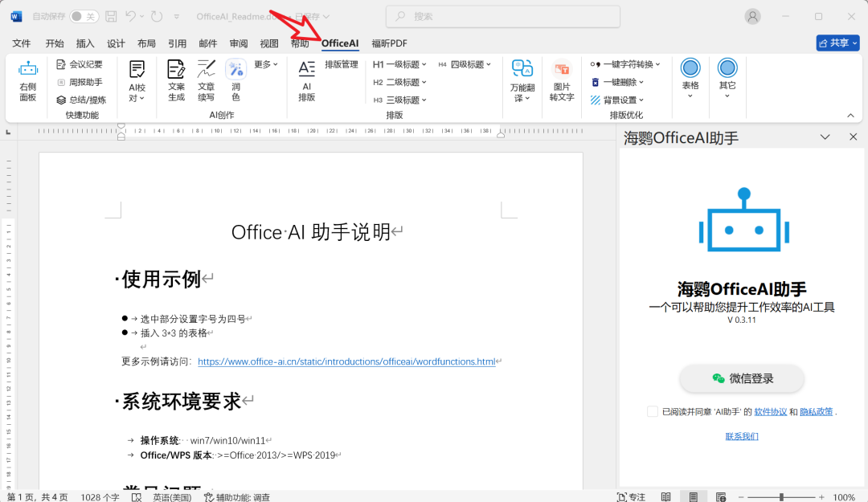
Task: Expand 背景设置 dropdown
Action: pos(617,100)
